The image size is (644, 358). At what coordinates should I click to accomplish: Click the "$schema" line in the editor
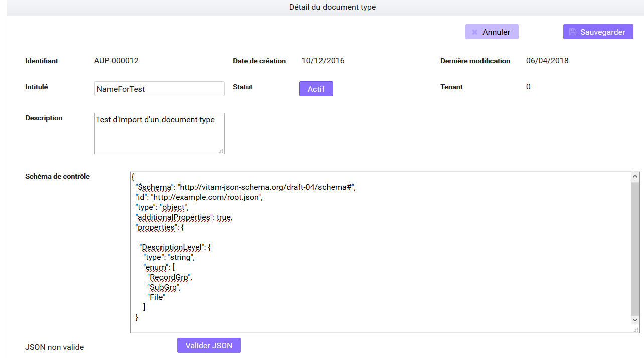tap(246, 187)
